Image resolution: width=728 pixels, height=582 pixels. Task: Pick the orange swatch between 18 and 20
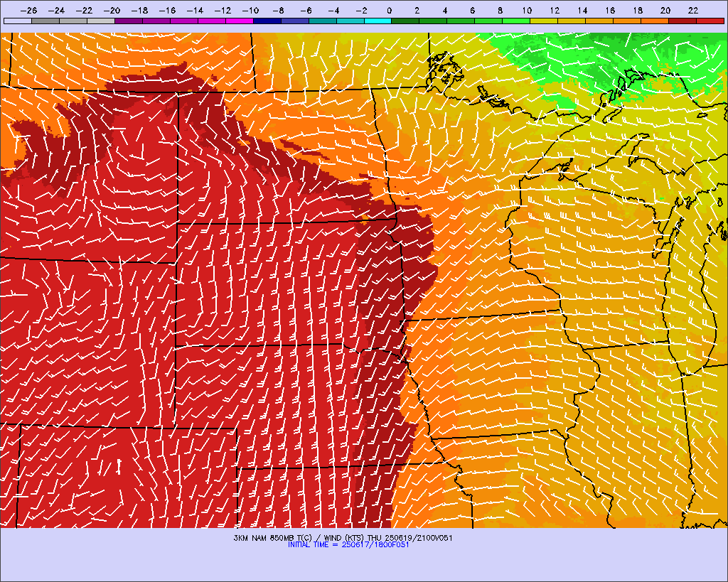tap(655, 21)
